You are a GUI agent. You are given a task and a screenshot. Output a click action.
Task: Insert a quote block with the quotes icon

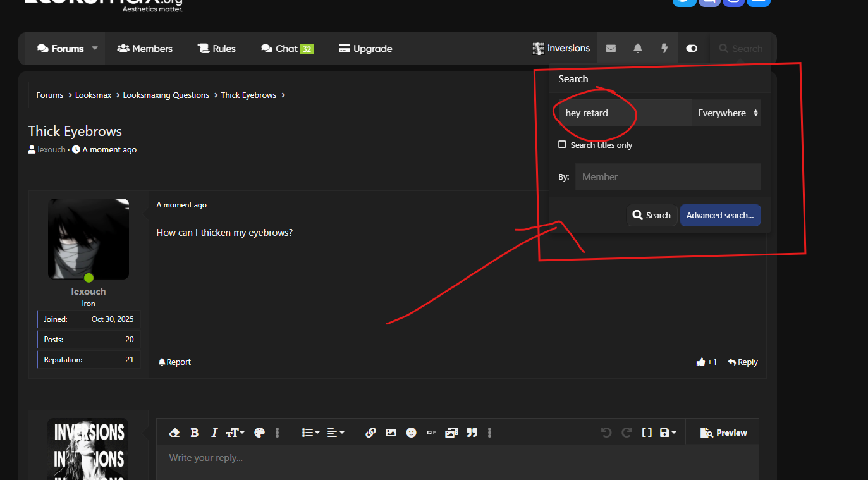472,433
